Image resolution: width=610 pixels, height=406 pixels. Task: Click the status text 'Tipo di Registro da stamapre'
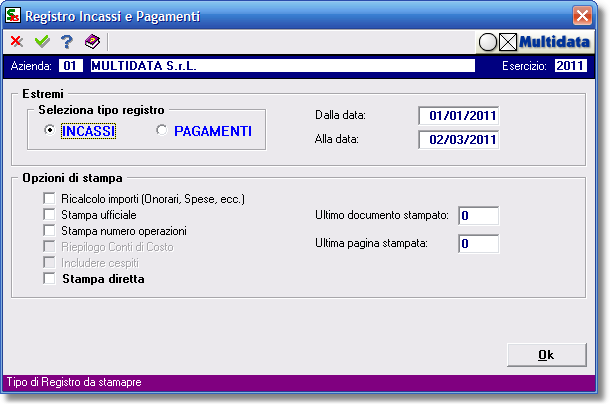[x=74, y=382]
